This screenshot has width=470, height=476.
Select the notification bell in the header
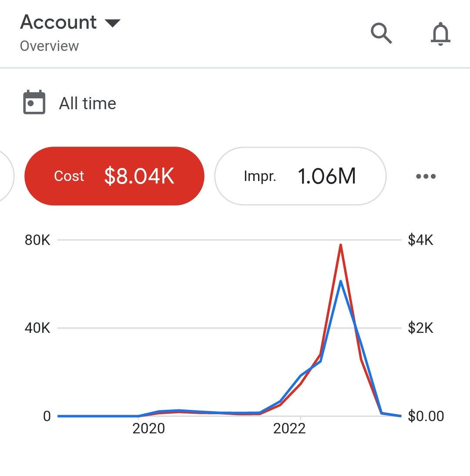(x=440, y=34)
